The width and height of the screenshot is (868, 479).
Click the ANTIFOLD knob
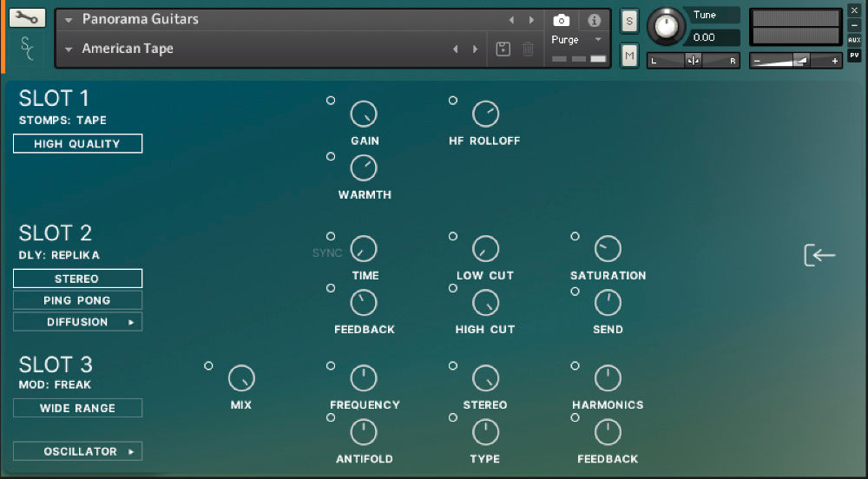364,432
